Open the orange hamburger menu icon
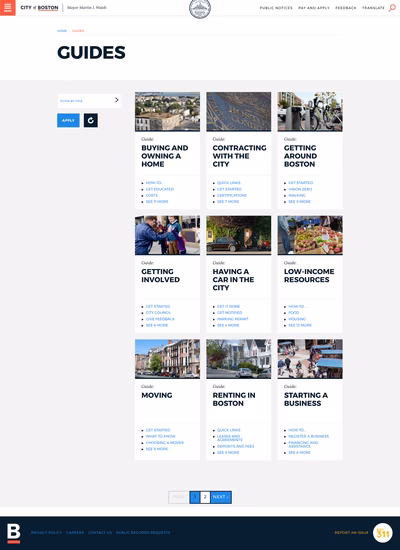 click(x=8, y=7)
